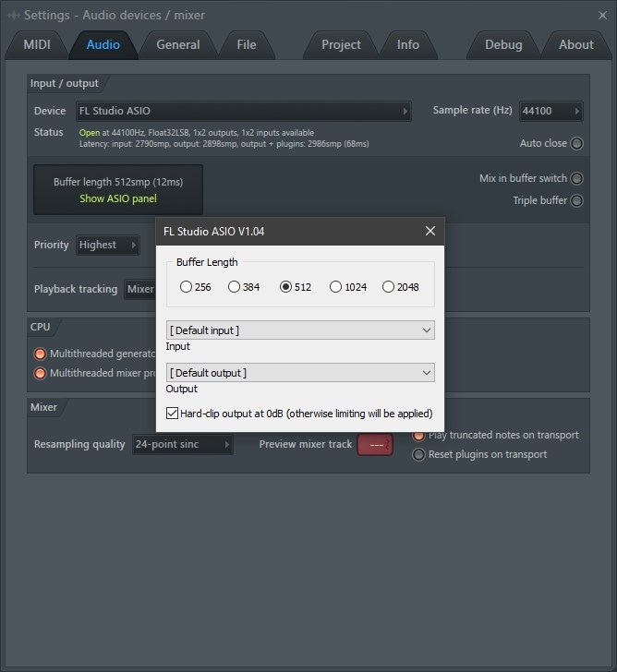Open the Resampling quality 24-point sinc dropdown
The image size is (617, 672).
point(183,444)
